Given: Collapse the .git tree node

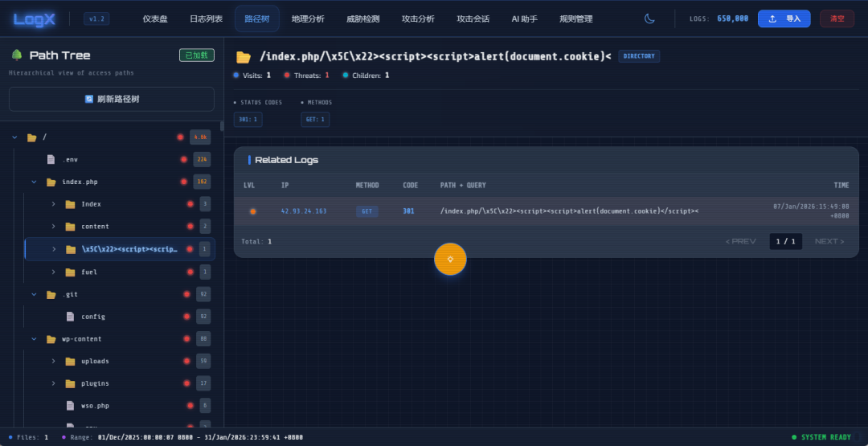Looking at the screenshot, I should point(35,294).
